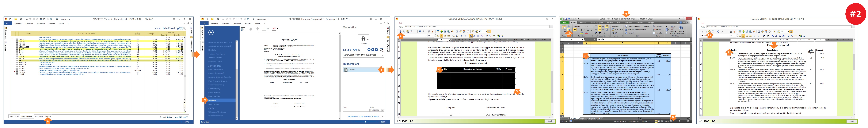The width and height of the screenshot is (868, 128).
Task: Click the Luogo input field in the Modulistica panel
Action: 356,110
